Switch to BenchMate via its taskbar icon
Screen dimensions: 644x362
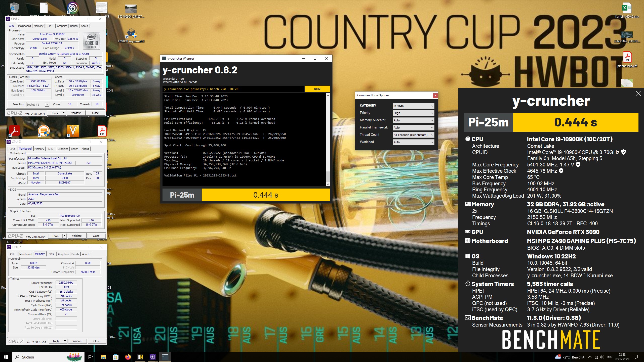coord(140,357)
